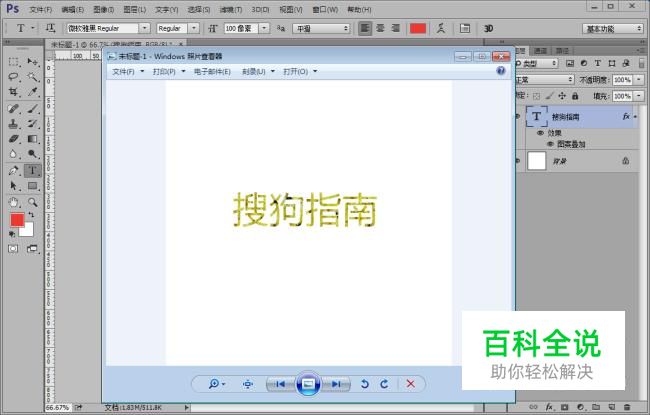Open the font style dropdown Regular

(x=194, y=28)
